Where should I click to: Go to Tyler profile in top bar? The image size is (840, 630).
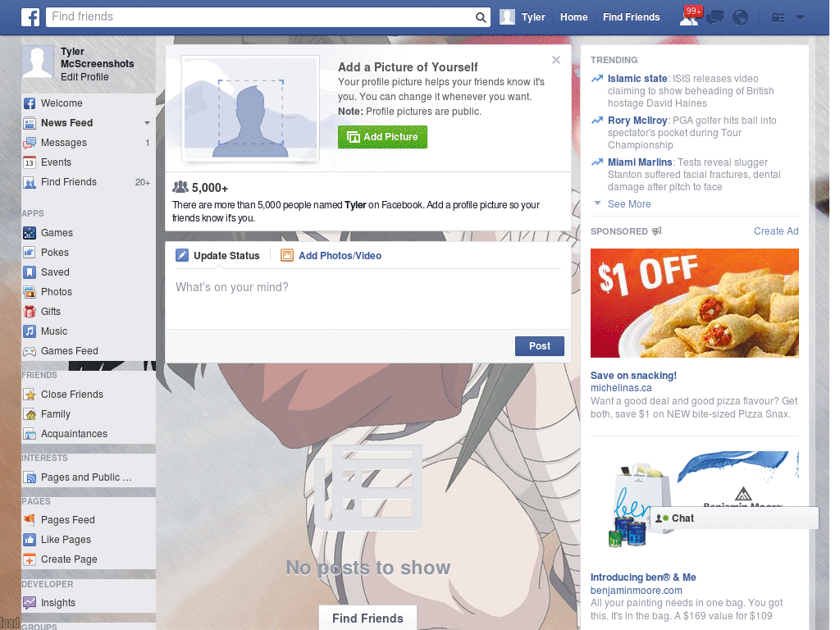(523, 17)
